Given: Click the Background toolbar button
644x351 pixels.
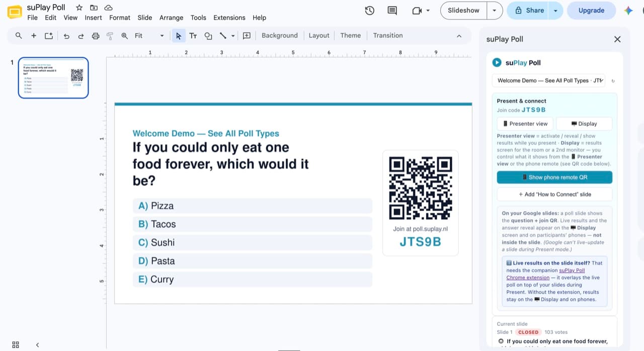Looking at the screenshot, I should click(x=280, y=36).
